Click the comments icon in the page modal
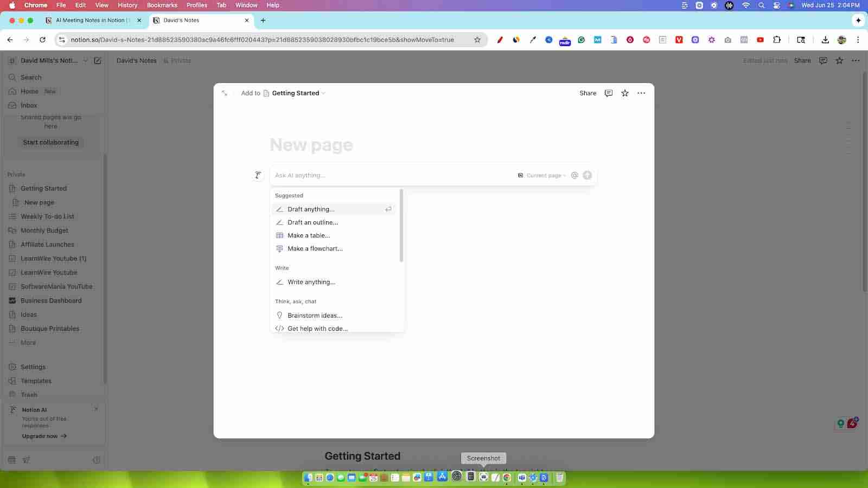The image size is (868, 488). [x=609, y=93]
